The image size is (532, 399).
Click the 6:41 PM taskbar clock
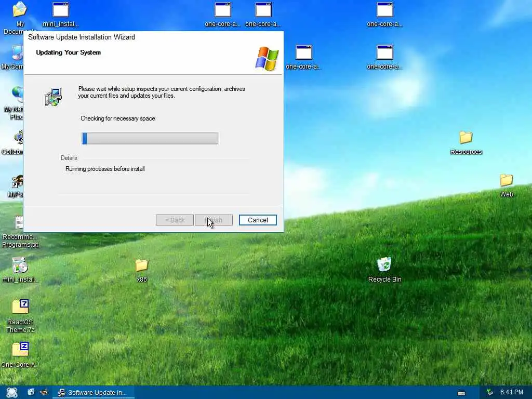pyautogui.click(x=512, y=392)
